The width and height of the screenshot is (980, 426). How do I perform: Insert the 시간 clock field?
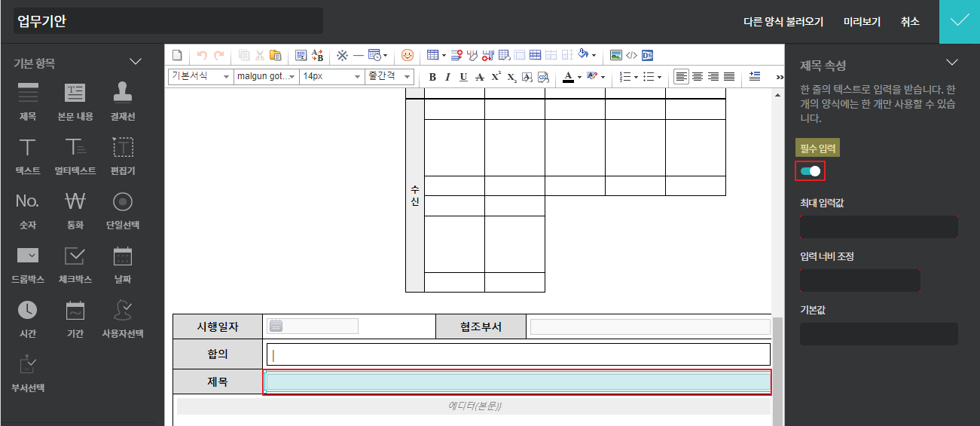coord(28,317)
